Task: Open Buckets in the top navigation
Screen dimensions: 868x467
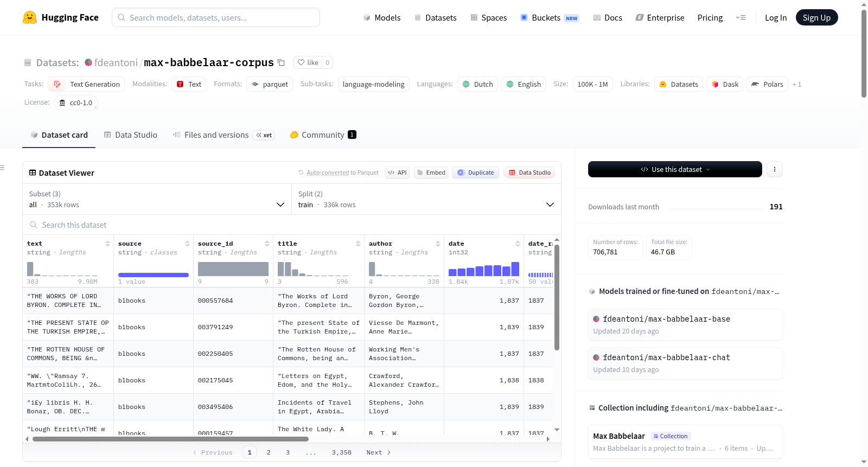Action: coord(550,17)
